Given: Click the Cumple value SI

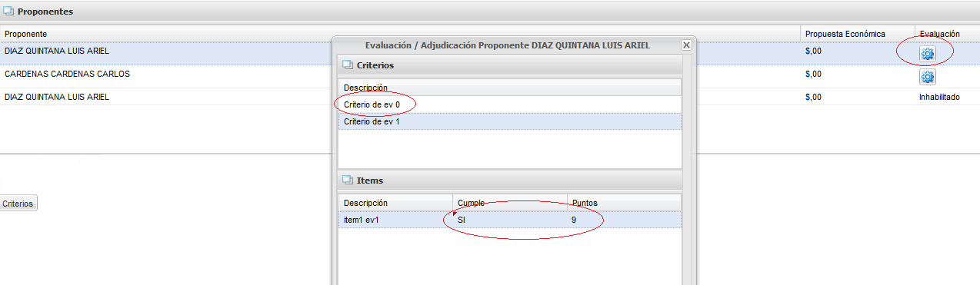Looking at the screenshot, I should 462,220.
